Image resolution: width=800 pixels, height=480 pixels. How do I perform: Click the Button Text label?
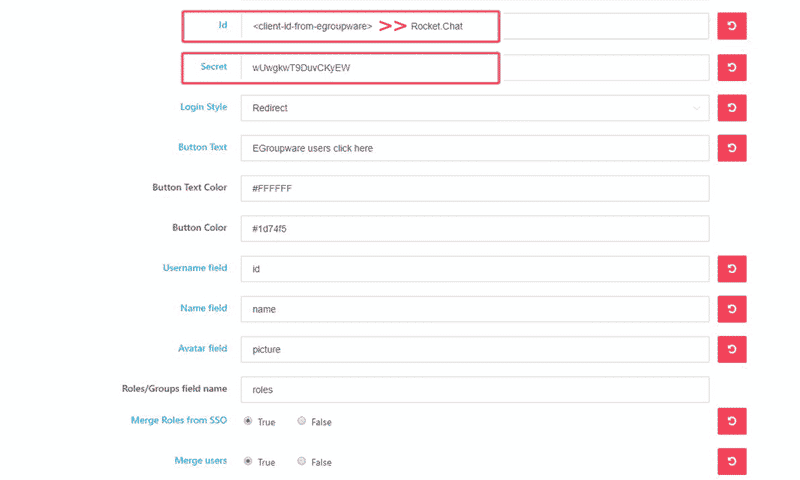tap(203, 147)
